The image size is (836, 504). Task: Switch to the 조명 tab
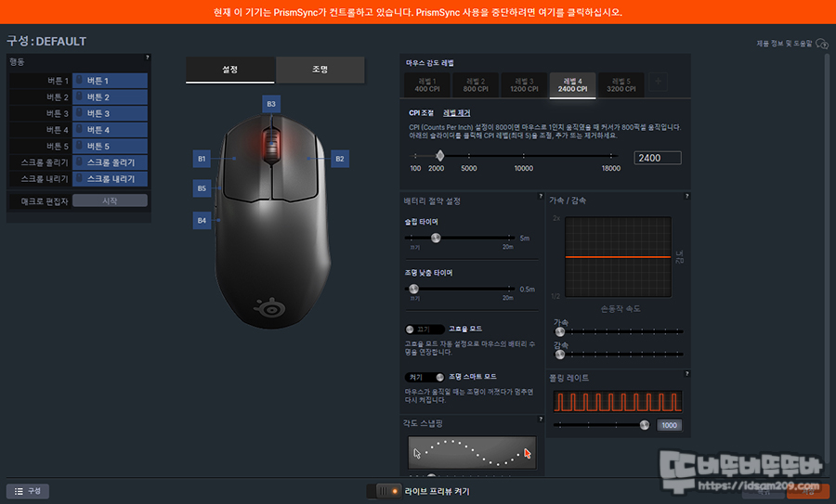(320, 70)
